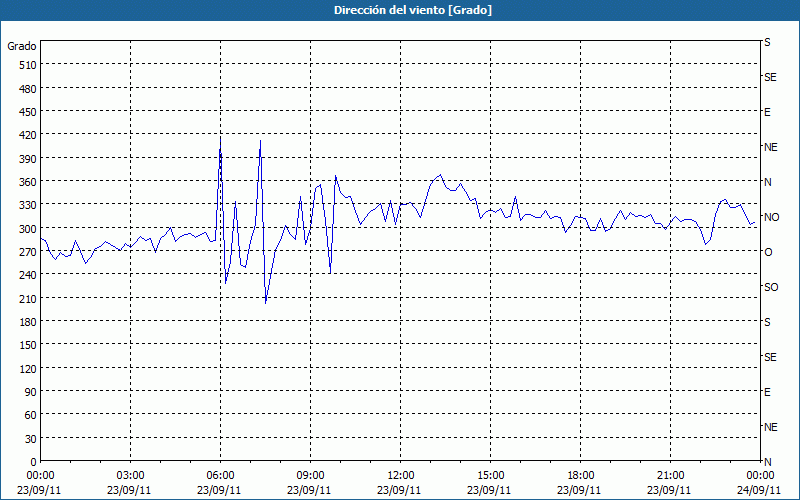Select the 90 value on the degree axis
Image resolution: width=800 pixels, height=500 pixels.
coord(31,392)
